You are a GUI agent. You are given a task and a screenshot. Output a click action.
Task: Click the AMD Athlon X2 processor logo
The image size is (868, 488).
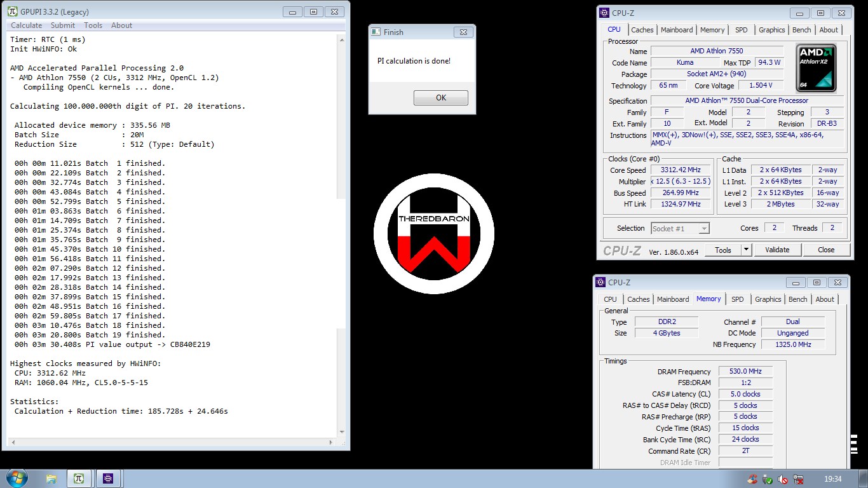[x=816, y=67]
